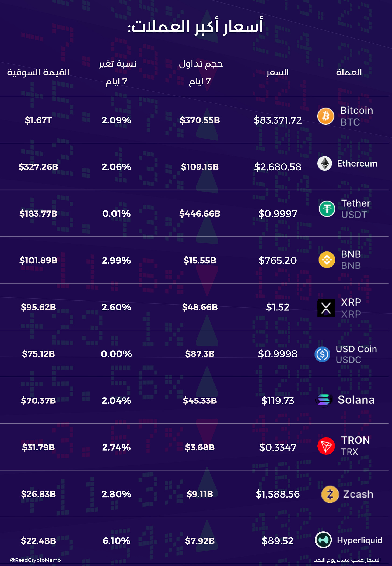
Task: Open the @ReadCryptoMemo handle link
Action: 35,560
